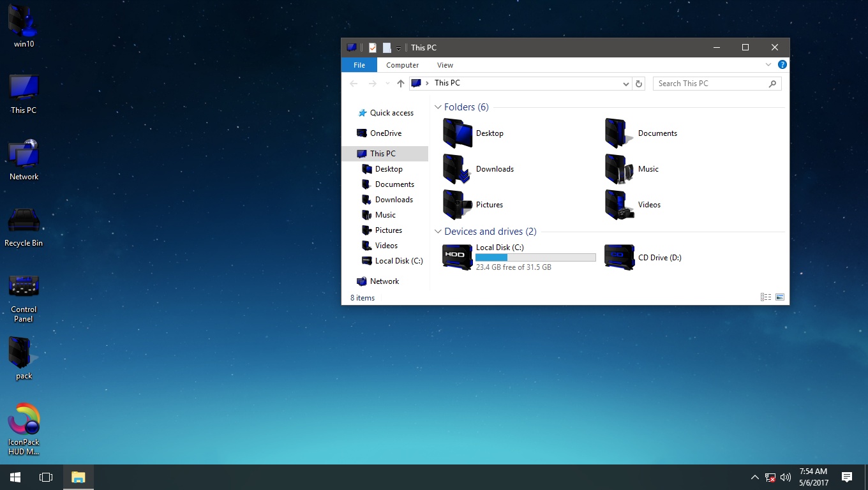
Task: Click the Music folder icon in Folders
Action: click(x=620, y=169)
